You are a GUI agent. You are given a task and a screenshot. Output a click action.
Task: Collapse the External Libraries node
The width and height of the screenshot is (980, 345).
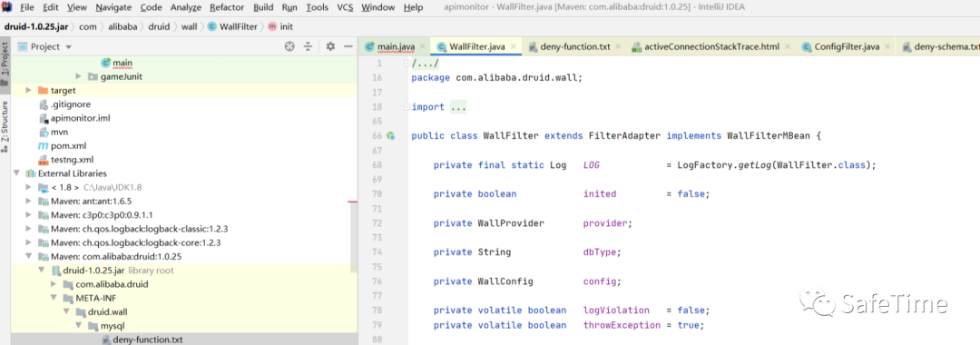[17, 173]
